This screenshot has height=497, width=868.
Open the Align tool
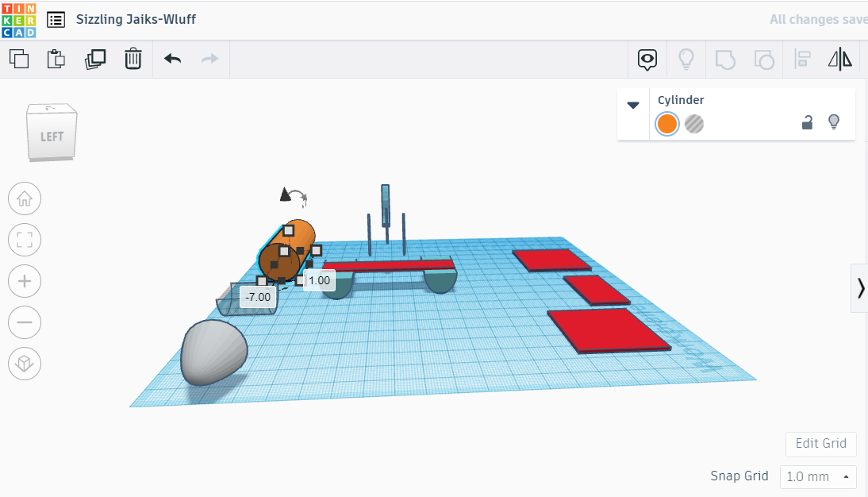[802, 59]
